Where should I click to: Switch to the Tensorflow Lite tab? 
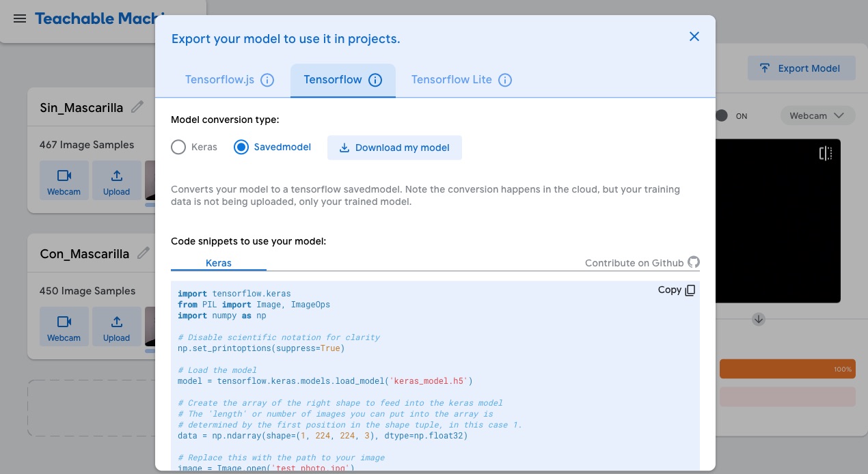click(x=452, y=80)
